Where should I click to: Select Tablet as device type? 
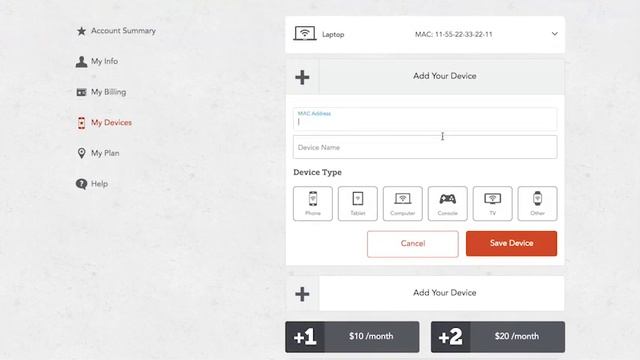click(x=358, y=204)
